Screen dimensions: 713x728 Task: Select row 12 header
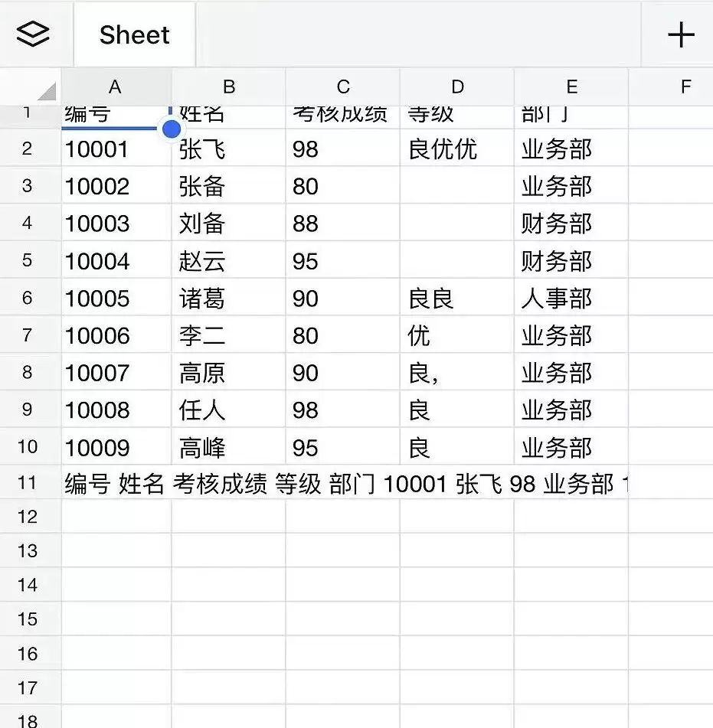pos(30,517)
